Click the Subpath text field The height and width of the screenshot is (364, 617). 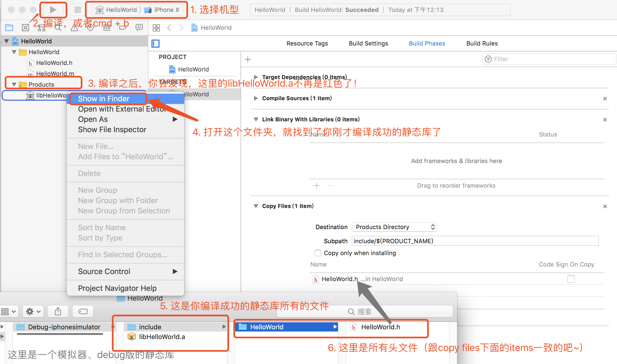(x=475, y=241)
